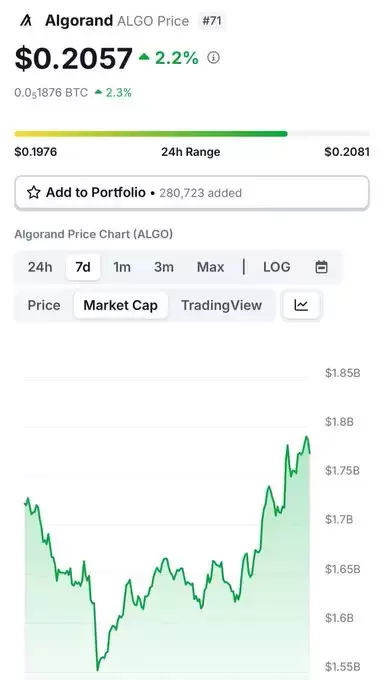Click the Add to Portfolio button
Image resolution: width=384 pixels, height=680 pixels.
(x=192, y=193)
